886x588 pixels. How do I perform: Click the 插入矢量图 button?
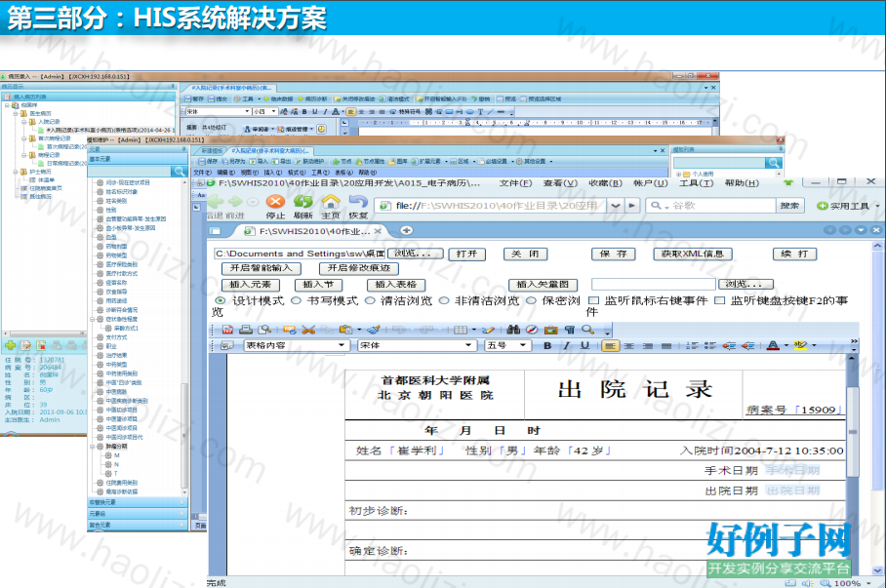coord(543,285)
